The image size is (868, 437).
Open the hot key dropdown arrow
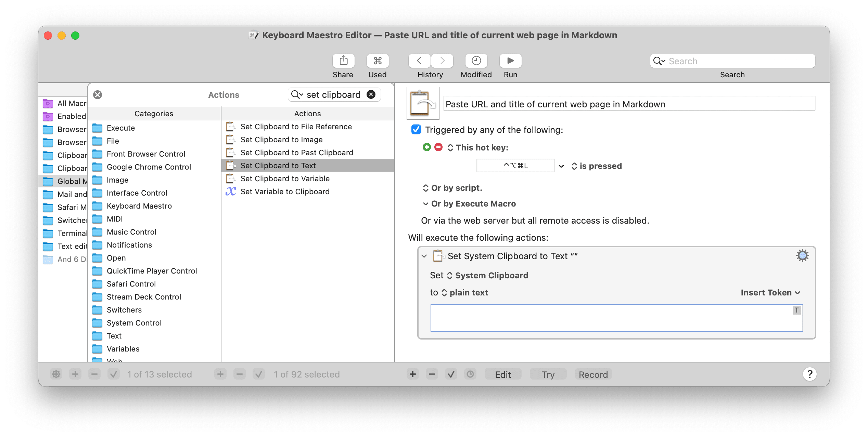tap(561, 166)
